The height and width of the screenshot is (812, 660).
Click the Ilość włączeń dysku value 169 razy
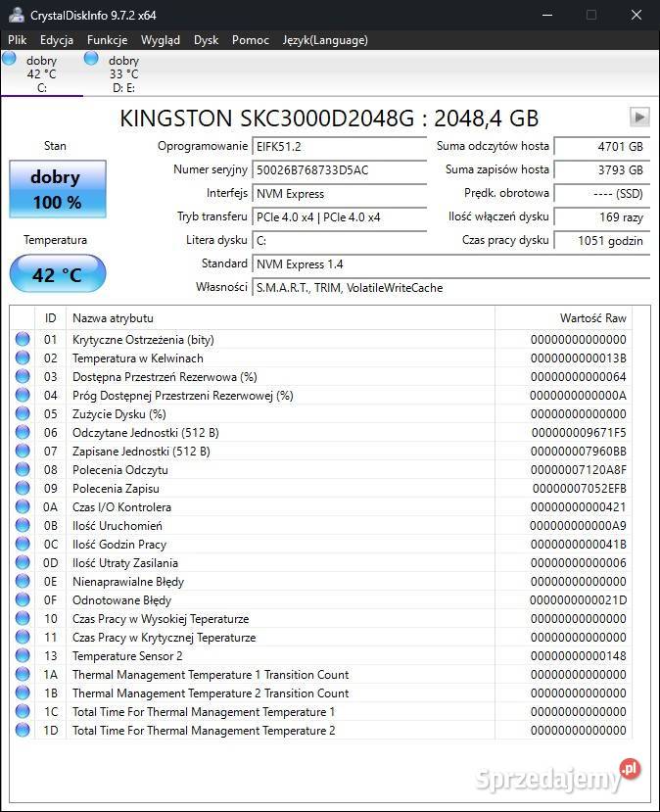[x=601, y=217]
